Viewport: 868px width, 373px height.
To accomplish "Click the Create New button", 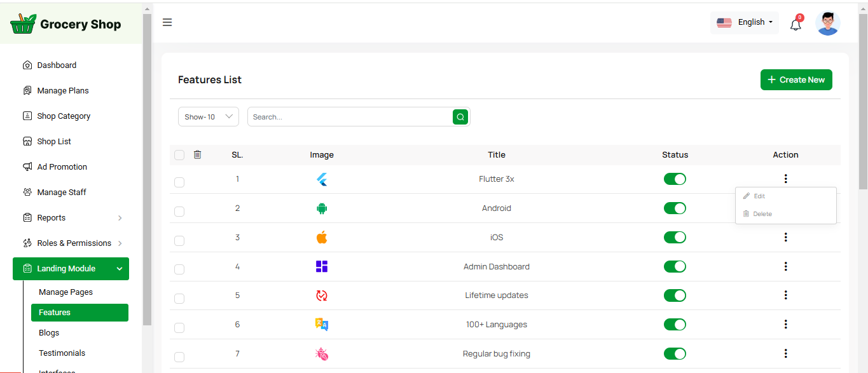I will [796, 80].
